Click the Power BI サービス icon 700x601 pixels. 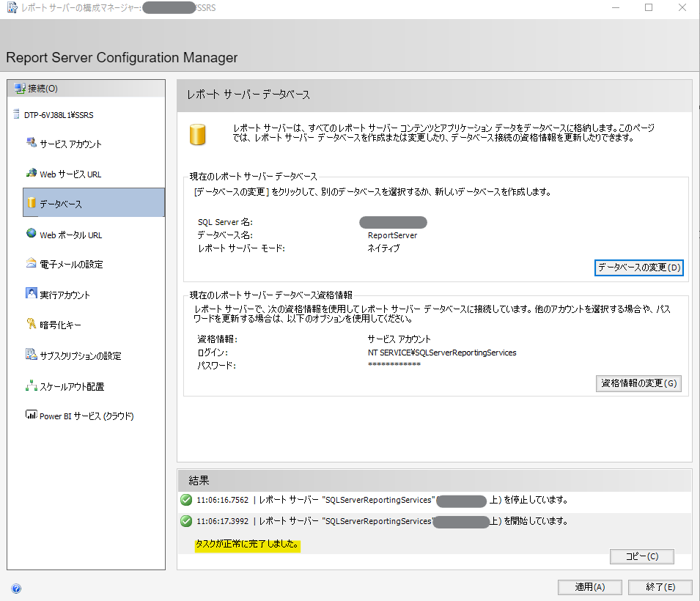[32, 416]
